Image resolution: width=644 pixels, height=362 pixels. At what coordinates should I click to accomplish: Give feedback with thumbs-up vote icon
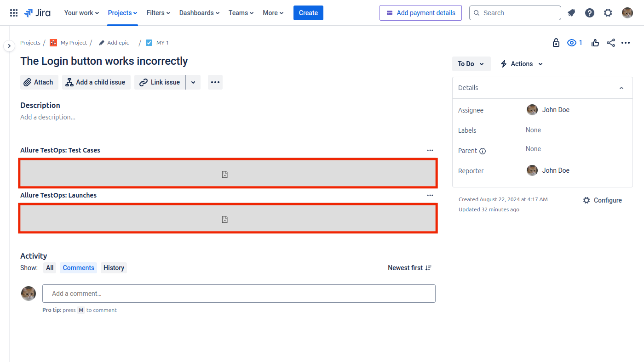click(x=595, y=43)
